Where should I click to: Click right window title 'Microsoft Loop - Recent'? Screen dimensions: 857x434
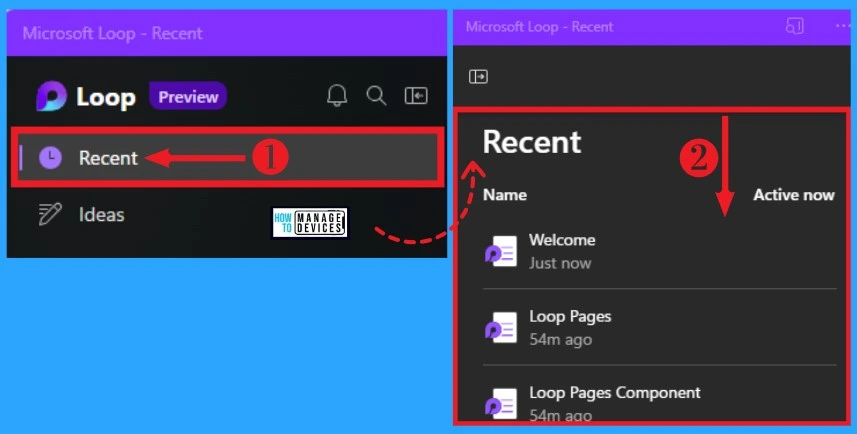click(x=539, y=27)
